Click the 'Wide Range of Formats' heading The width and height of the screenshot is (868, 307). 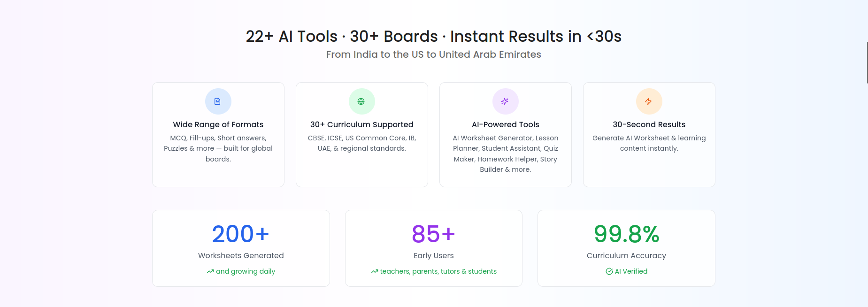click(x=218, y=124)
